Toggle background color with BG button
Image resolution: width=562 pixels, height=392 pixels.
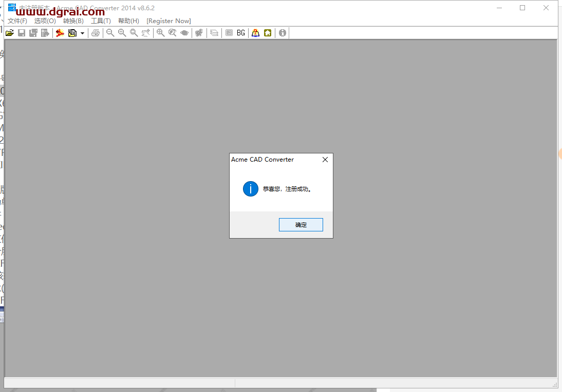(241, 33)
